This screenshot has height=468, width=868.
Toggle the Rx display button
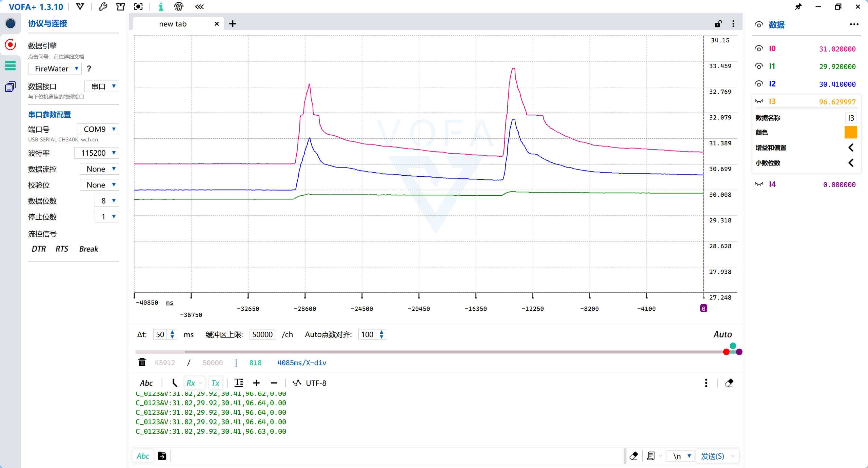[191, 383]
